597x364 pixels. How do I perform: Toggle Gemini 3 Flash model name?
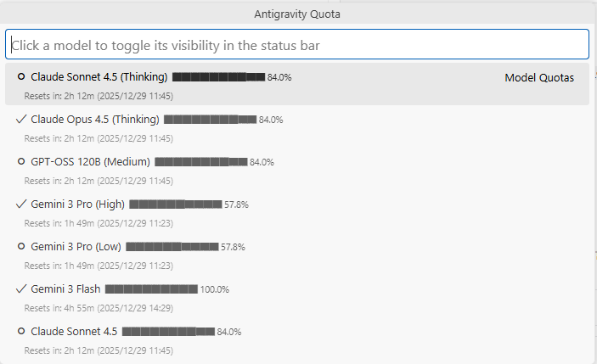coord(65,289)
